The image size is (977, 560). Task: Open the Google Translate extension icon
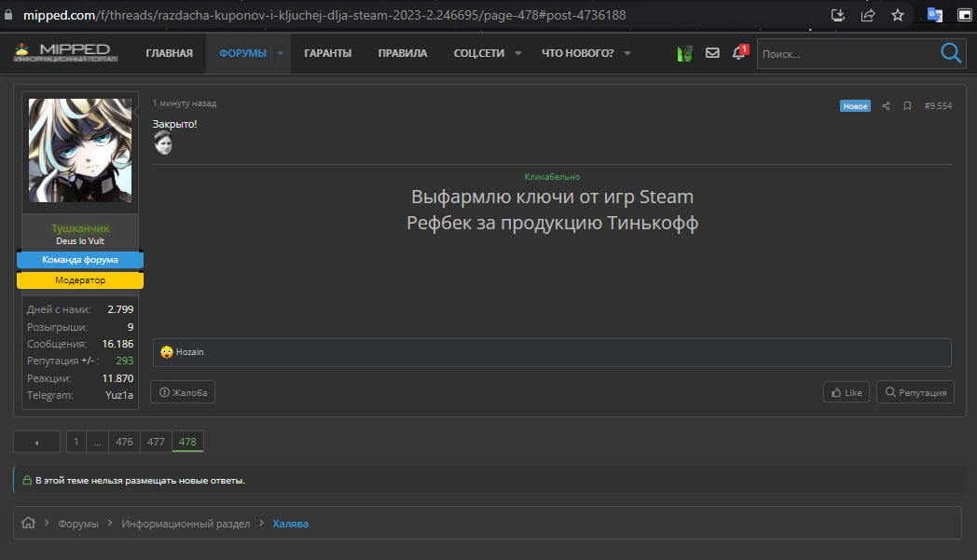935,15
